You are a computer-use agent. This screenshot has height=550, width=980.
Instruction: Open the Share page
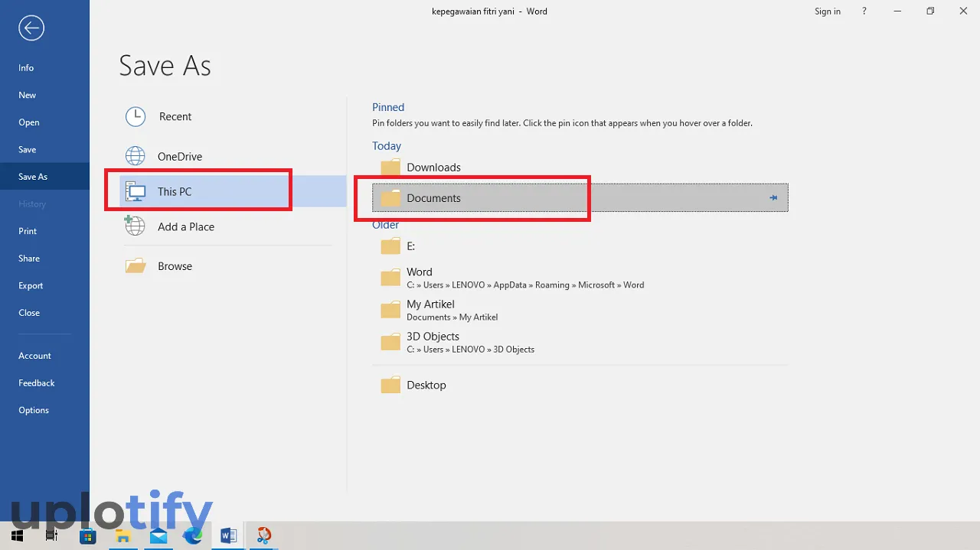[29, 259]
